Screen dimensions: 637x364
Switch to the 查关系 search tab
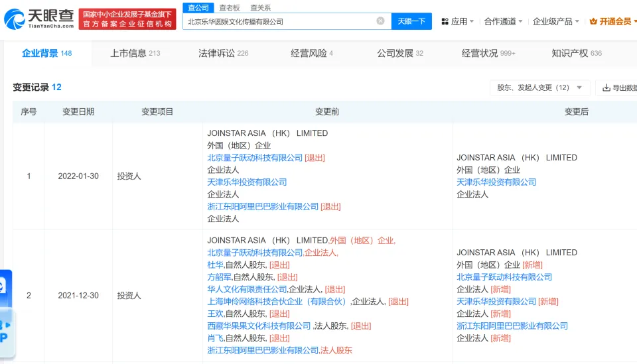[260, 8]
